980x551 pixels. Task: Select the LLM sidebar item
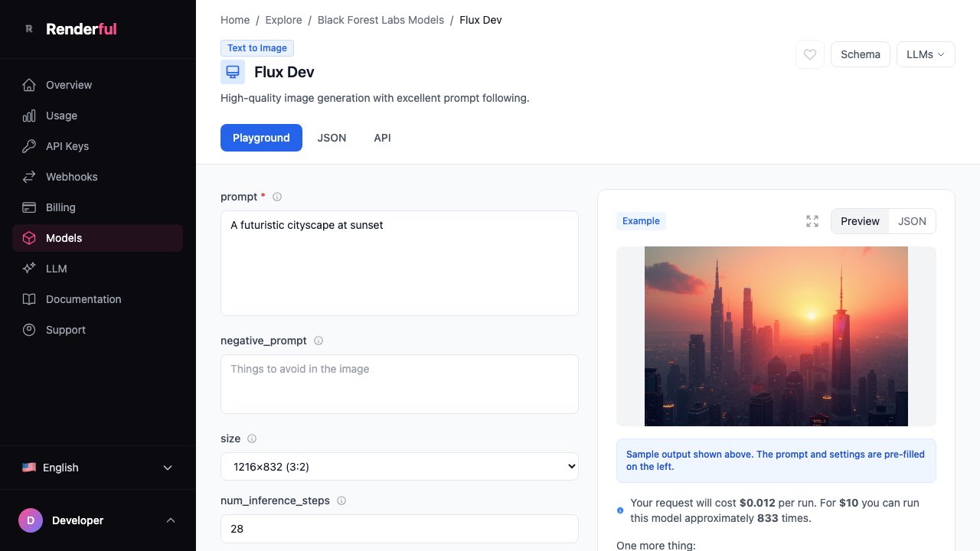(56, 269)
